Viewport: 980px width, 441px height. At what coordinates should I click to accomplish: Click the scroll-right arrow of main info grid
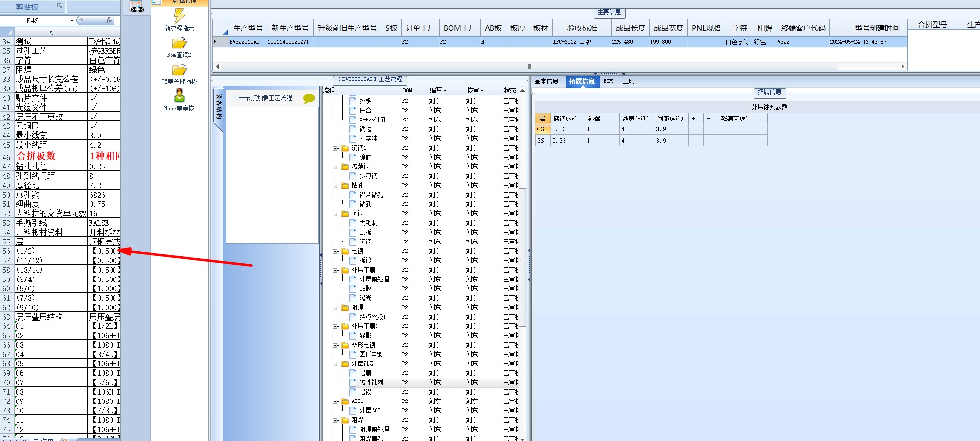coord(903,66)
